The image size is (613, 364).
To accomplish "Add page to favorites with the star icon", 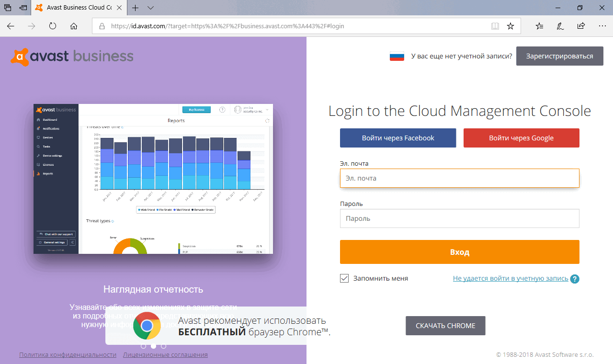I will coord(511,26).
